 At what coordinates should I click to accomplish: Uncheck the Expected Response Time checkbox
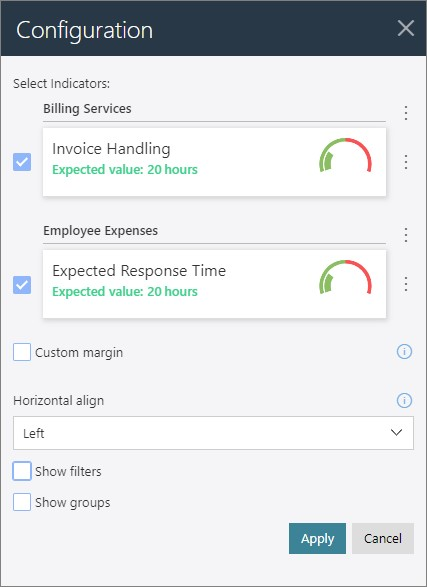(x=22, y=285)
